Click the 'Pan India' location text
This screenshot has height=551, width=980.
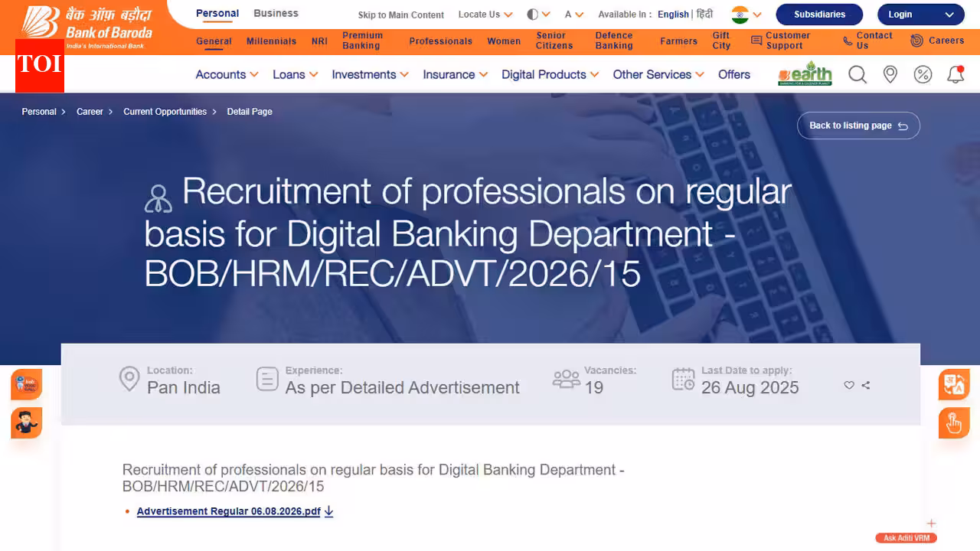[x=184, y=388]
